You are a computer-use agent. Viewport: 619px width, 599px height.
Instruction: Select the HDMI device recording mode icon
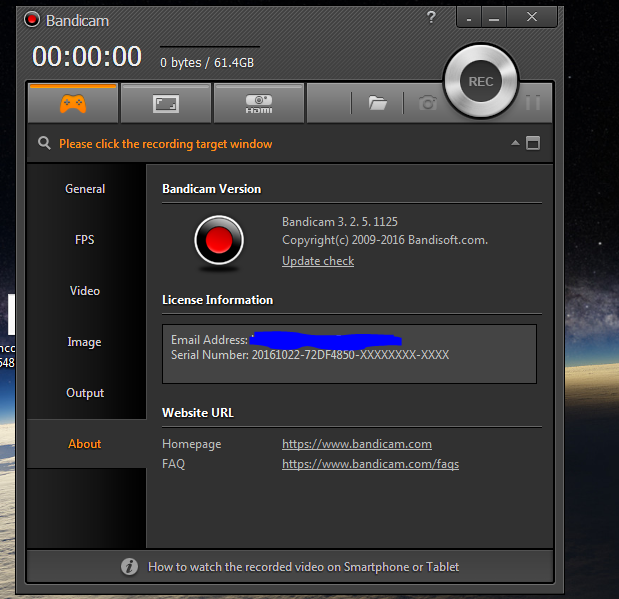pos(259,103)
